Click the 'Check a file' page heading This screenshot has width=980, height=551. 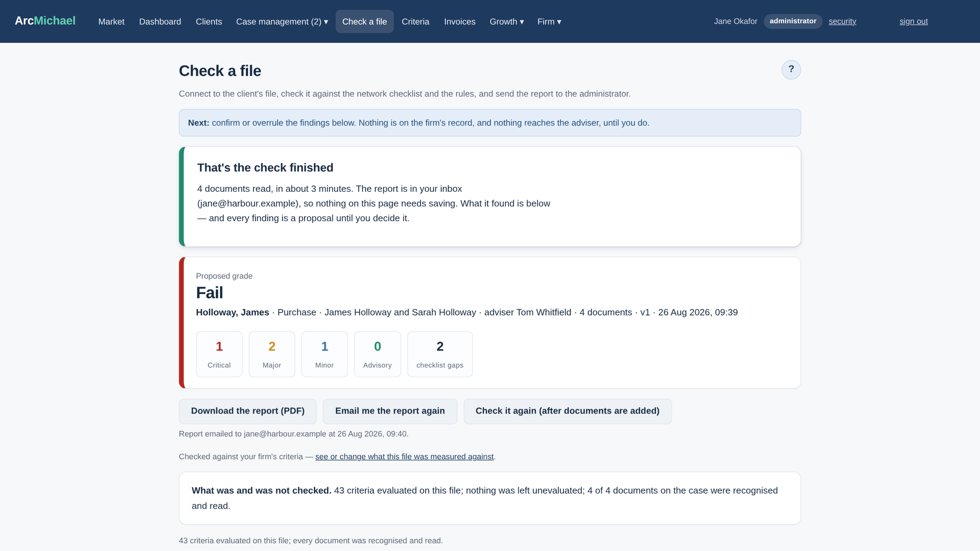click(x=220, y=71)
